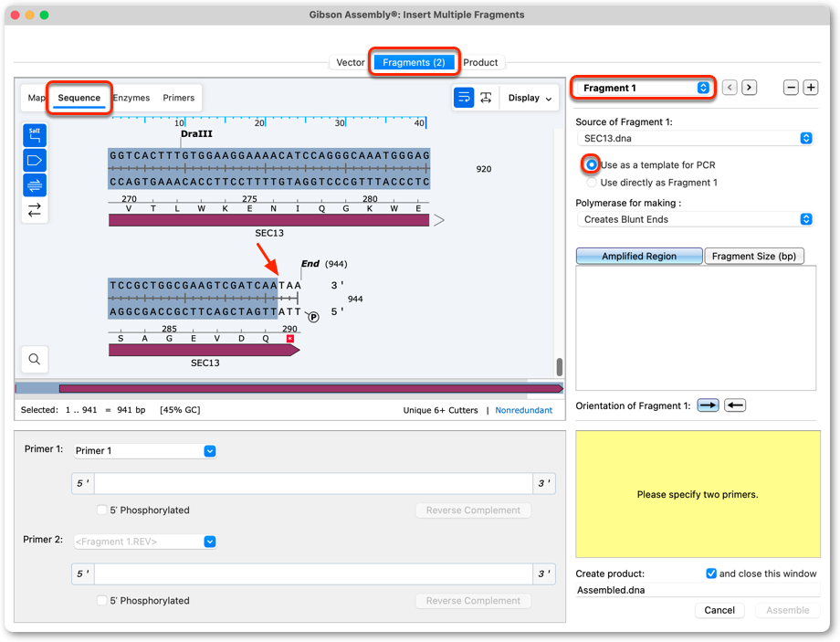
Task: Open the Sequence view tab
Action: click(x=79, y=98)
